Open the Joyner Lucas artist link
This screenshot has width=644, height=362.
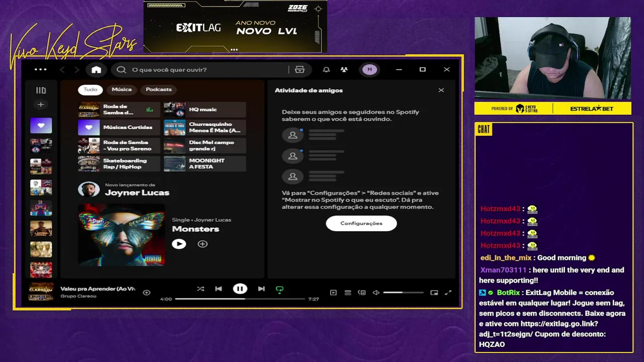coord(137,193)
